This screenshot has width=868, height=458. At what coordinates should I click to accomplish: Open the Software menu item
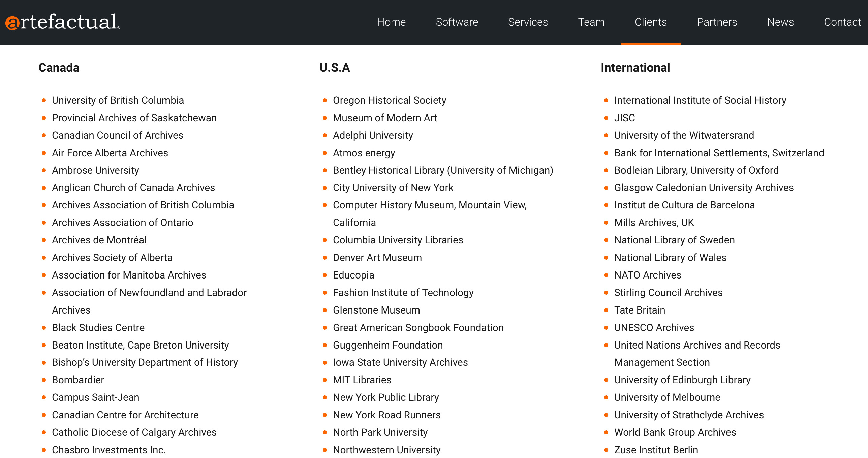pos(457,22)
